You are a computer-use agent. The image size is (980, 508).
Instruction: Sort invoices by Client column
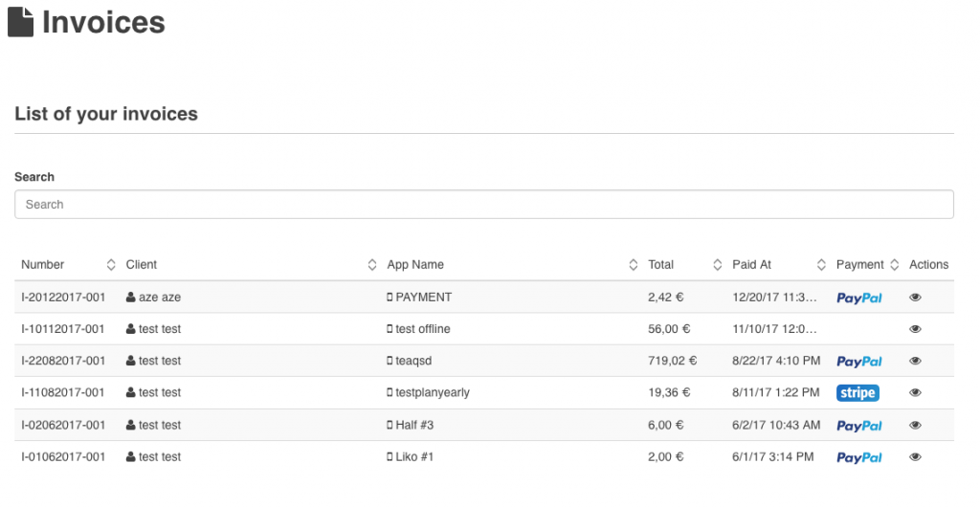click(372, 265)
